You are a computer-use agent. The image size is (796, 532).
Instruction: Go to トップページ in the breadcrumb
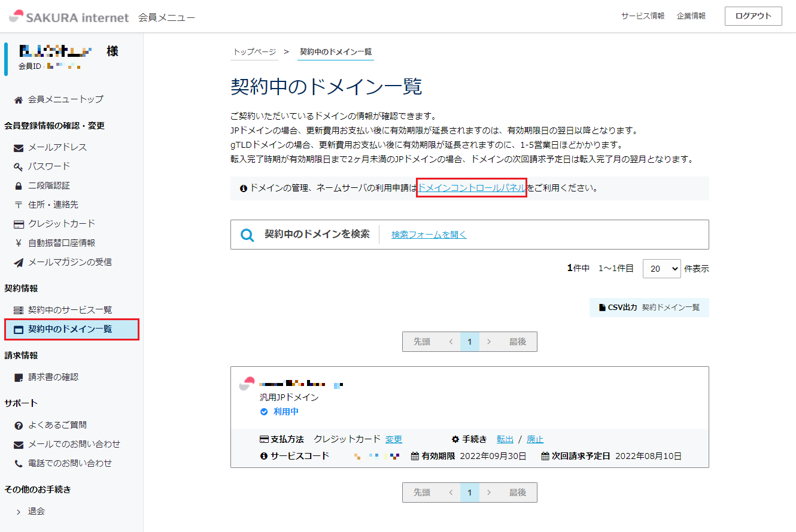coord(254,52)
